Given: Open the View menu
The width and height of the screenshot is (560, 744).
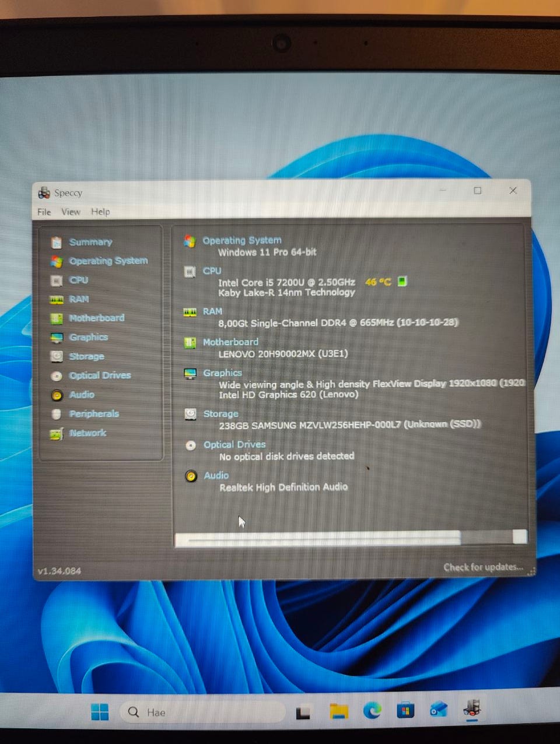Looking at the screenshot, I should (71, 212).
